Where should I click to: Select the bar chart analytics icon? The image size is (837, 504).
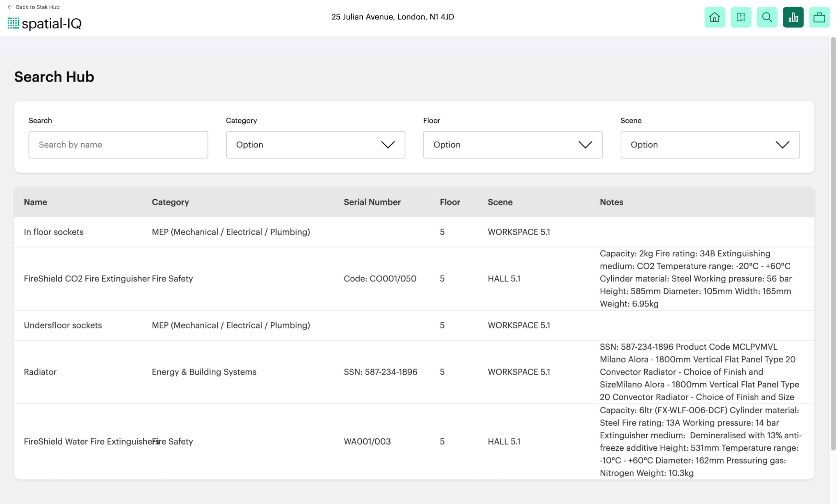[x=793, y=17]
